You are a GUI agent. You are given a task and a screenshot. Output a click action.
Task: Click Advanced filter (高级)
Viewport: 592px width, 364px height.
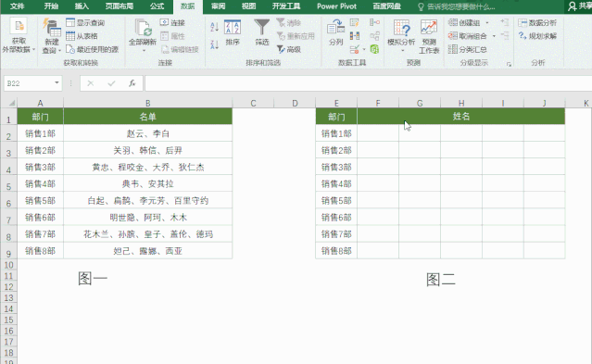[289, 49]
